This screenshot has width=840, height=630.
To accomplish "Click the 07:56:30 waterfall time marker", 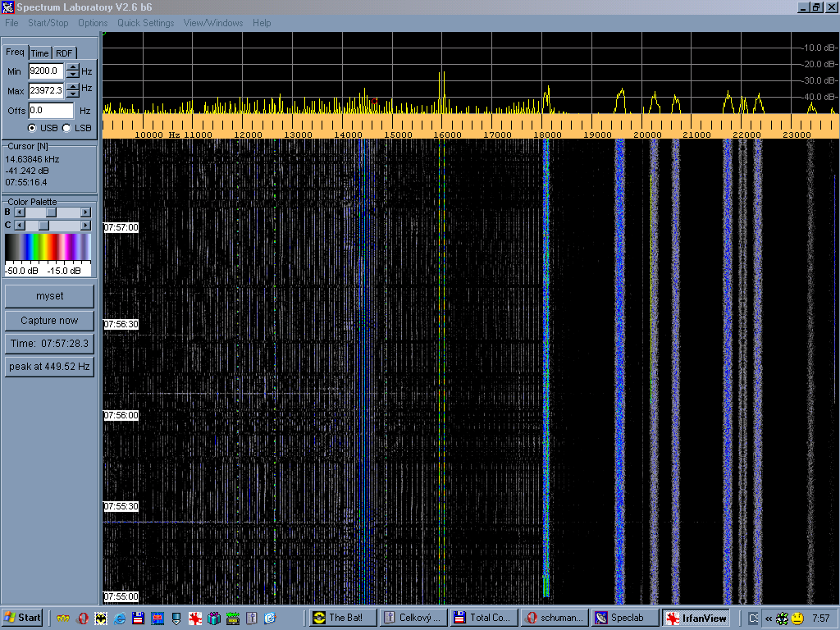I will (x=121, y=324).
